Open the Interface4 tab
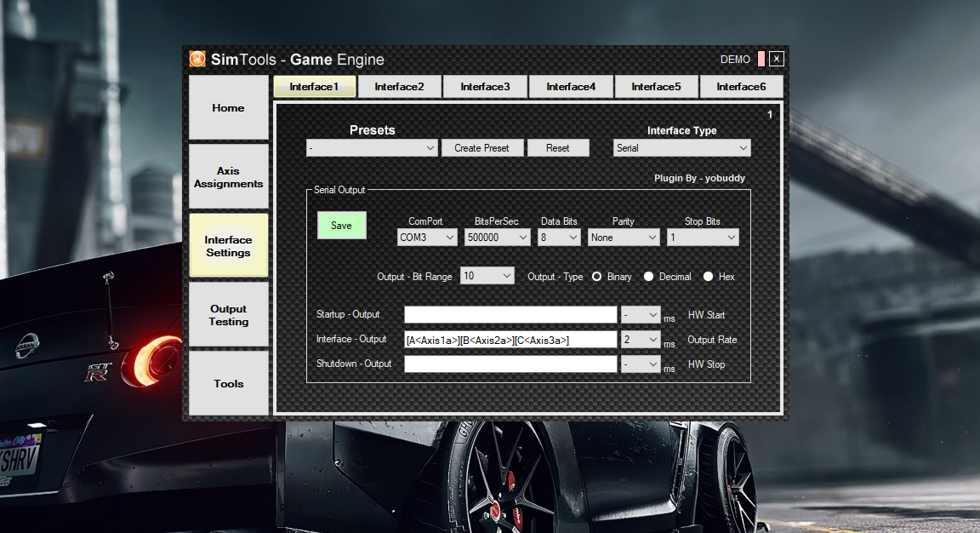Image resolution: width=980 pixels, height=533 pixels. 571,86
